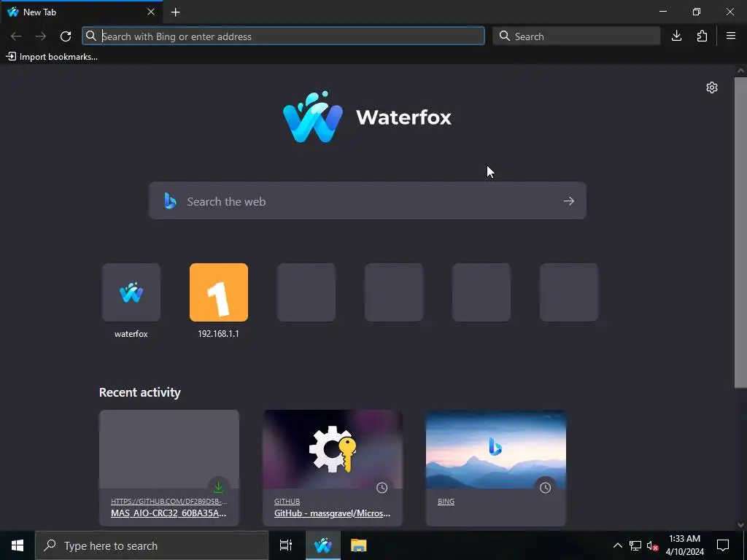Open a new tab with plus button
747x560 pixels.
click(175, 12)
